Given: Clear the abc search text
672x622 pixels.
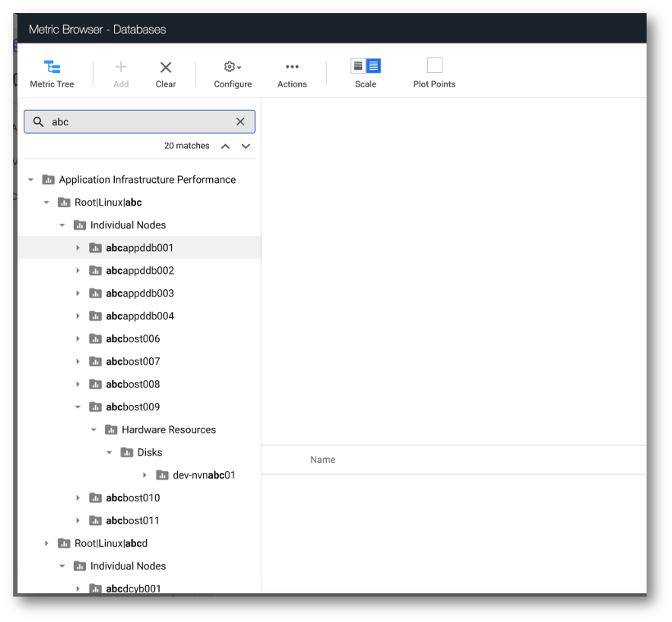Looking at the screenshot, I should [240, 122].
